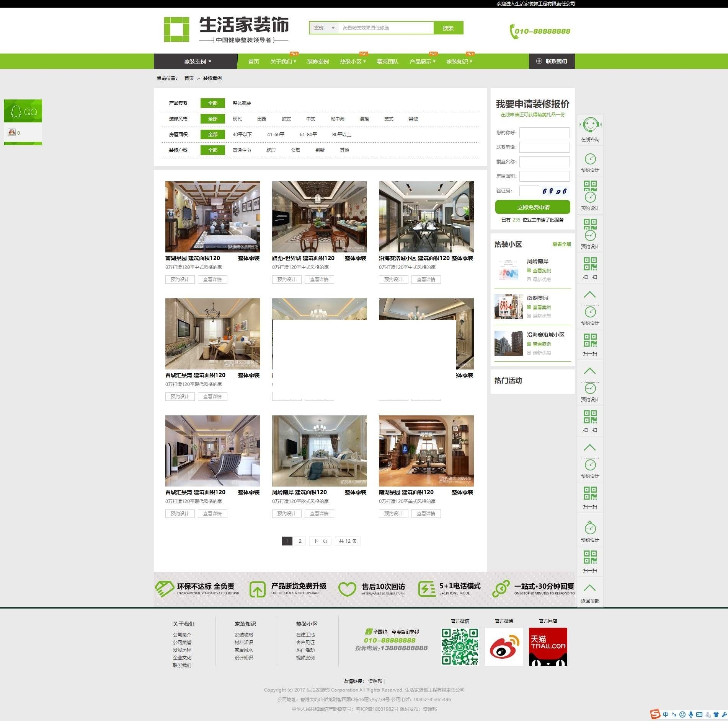Click the phone icon beside hotline number
This screenshot has width=728, height=721.
point(513,31)
